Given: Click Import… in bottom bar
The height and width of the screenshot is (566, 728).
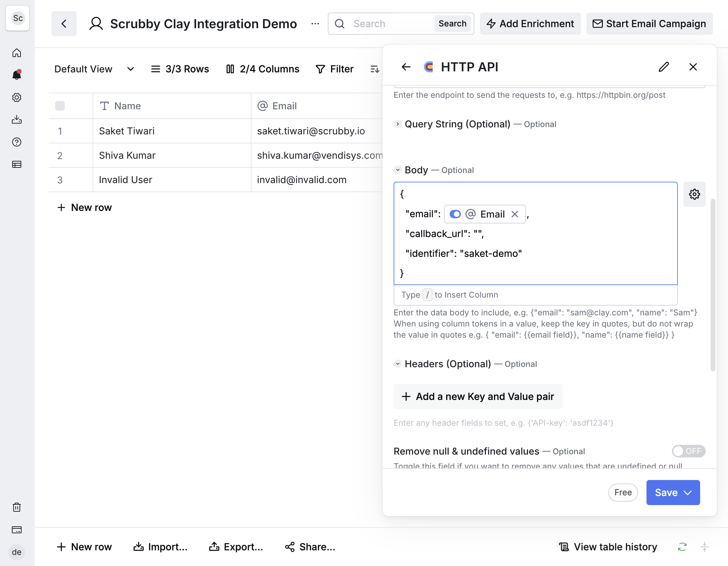Looking at the screenshot, I should [161, 547].
